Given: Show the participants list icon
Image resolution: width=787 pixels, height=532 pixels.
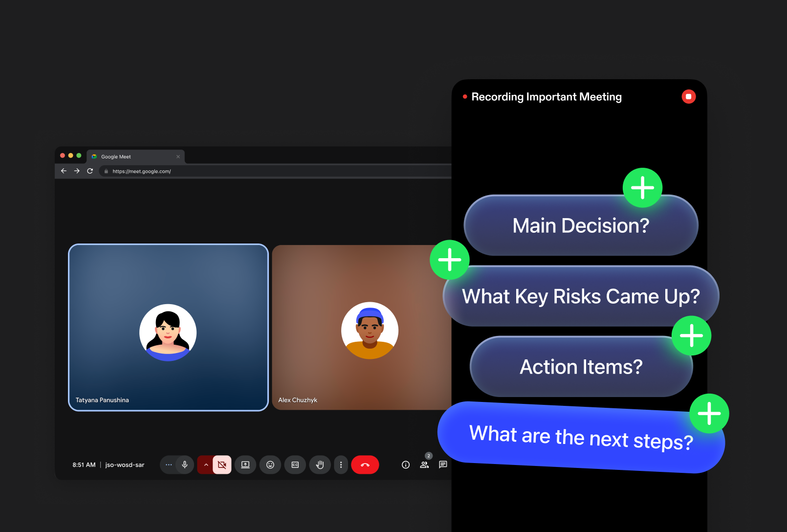Looking at the screenshot, I should click(424, 465).
